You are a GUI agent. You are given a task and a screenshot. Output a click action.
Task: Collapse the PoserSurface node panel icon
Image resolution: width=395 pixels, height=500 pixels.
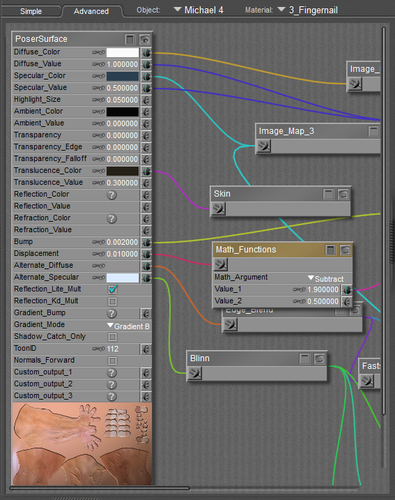(x=130, y=39)
